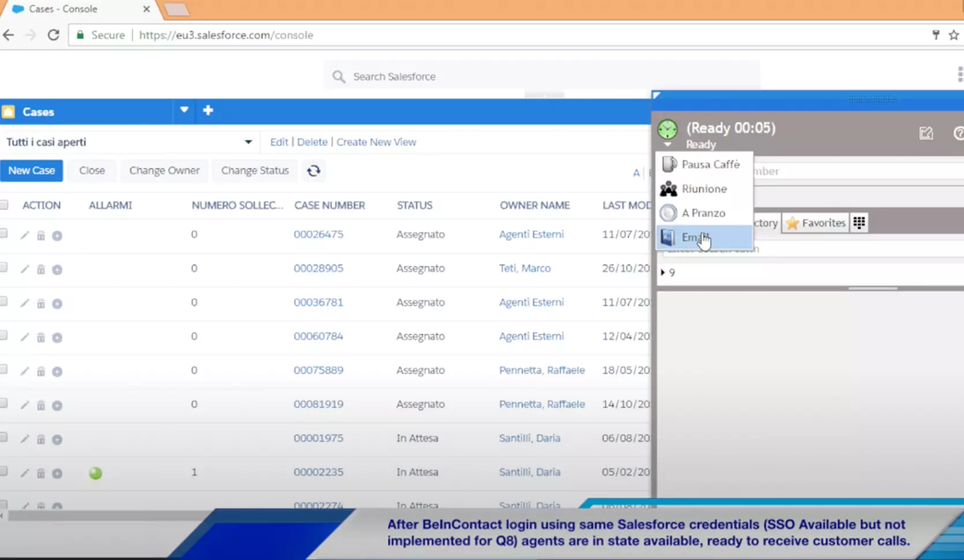This screenshot has width=964, height=560.
Task: Click the search magnifier icon
Action: [338, 77]
